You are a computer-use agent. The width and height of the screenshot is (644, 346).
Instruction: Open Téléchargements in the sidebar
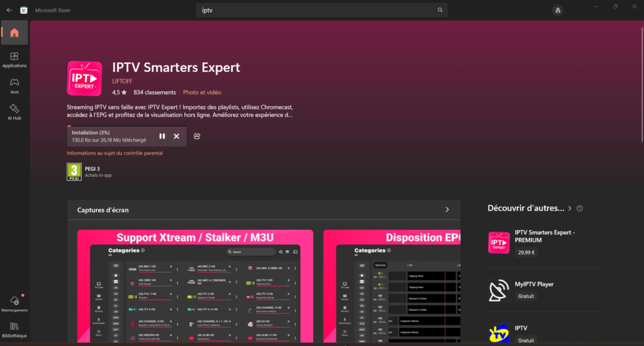click(14, 304)
